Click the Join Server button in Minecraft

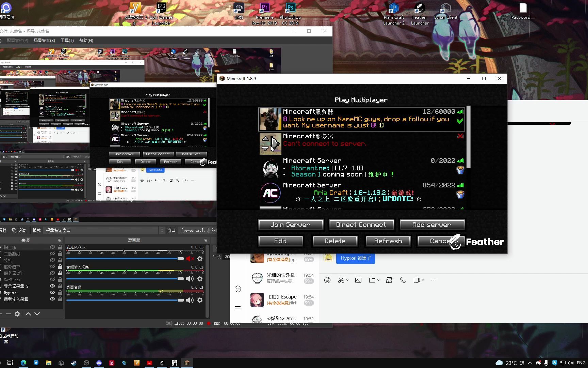tap(291, 225)
